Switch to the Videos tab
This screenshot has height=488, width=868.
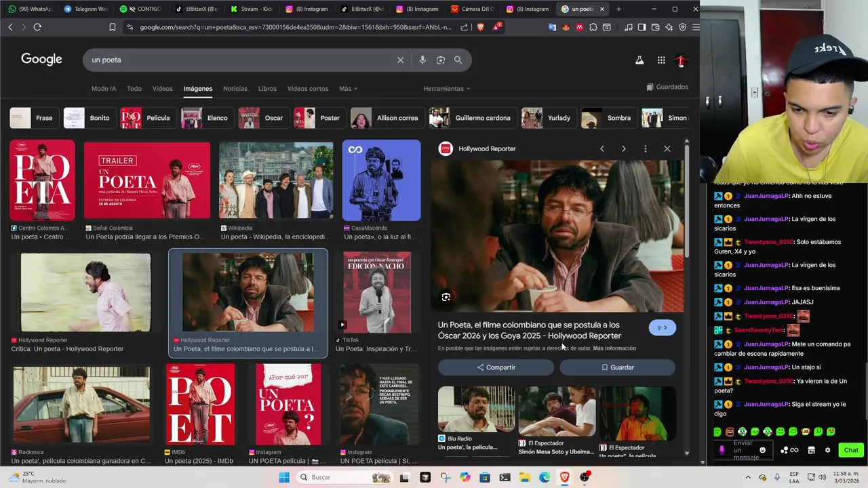[x=162, y=89]
